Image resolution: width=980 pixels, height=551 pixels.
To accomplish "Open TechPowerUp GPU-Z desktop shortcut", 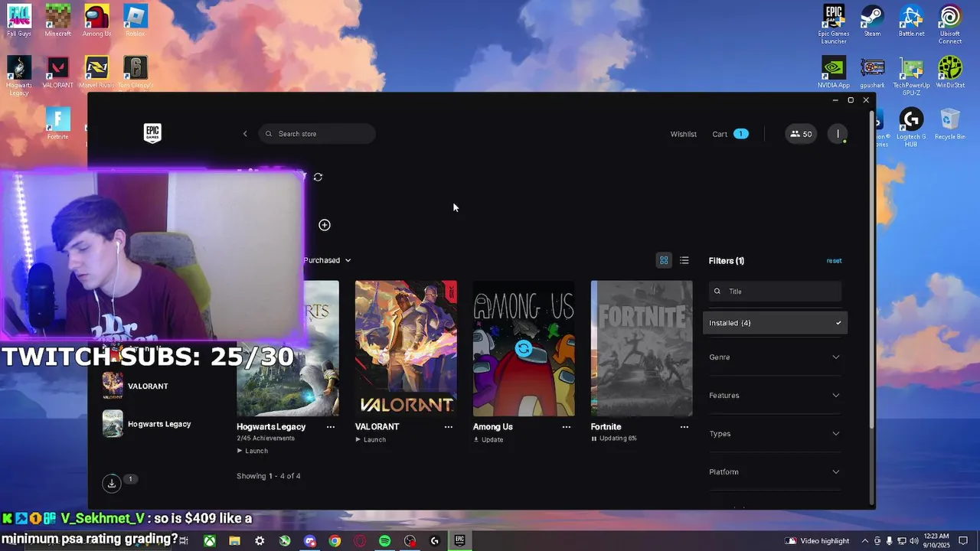I will [911, 76].
